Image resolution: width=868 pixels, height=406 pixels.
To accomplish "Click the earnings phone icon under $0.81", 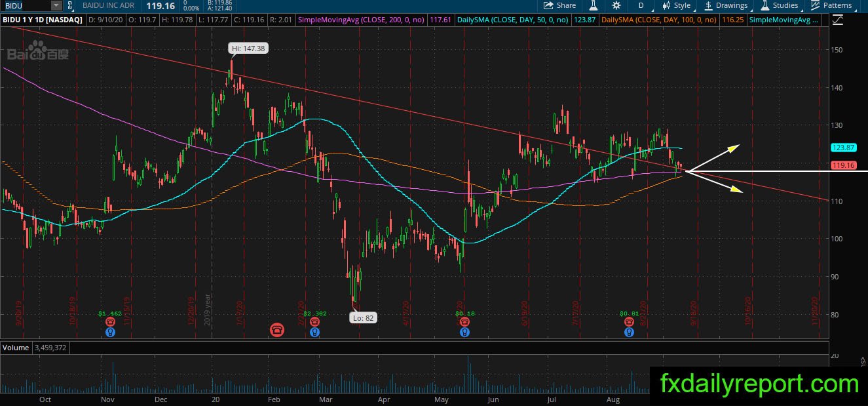I will point(629,323).
